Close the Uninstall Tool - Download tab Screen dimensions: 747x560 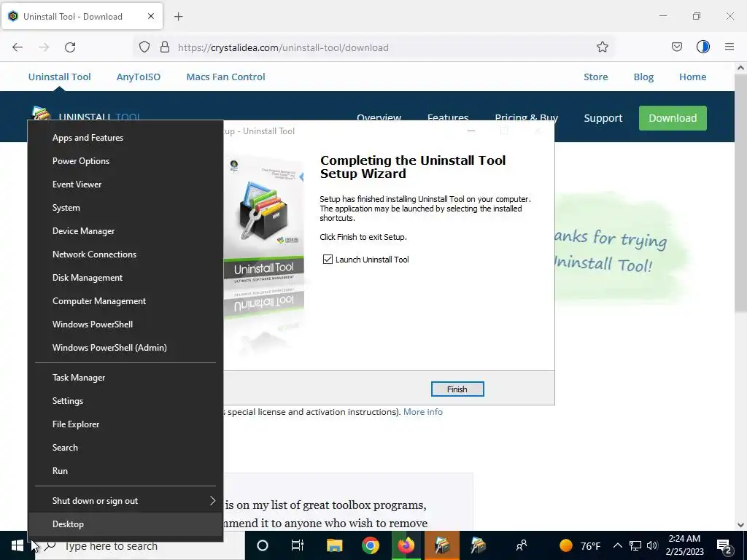(150, 16)
